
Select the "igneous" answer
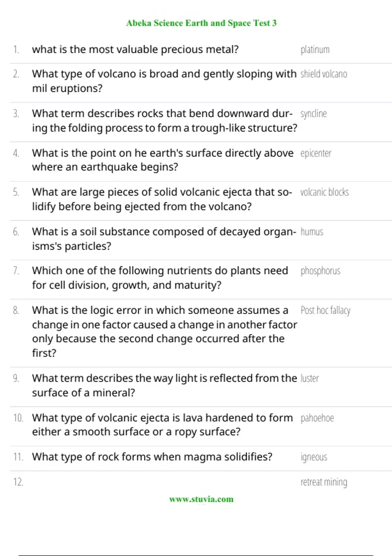(314, 457)
